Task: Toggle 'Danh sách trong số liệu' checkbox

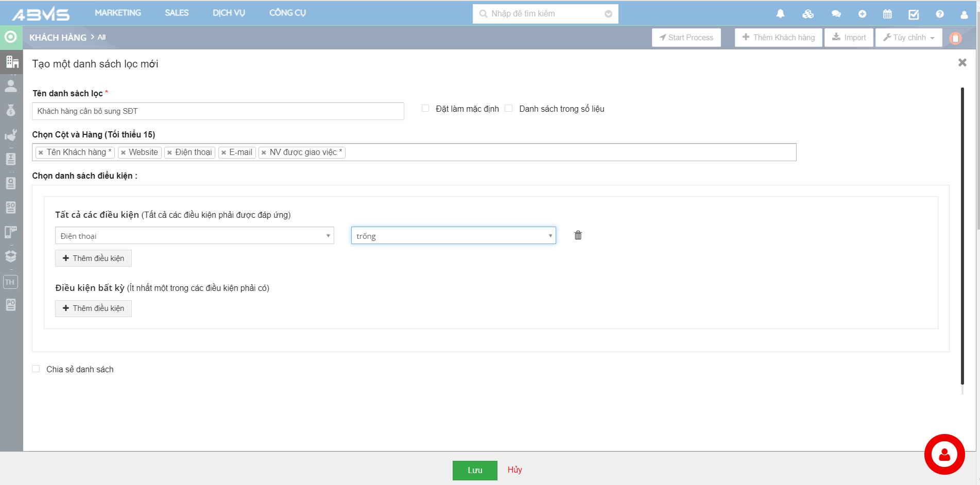Action: [x=509, y=109]
